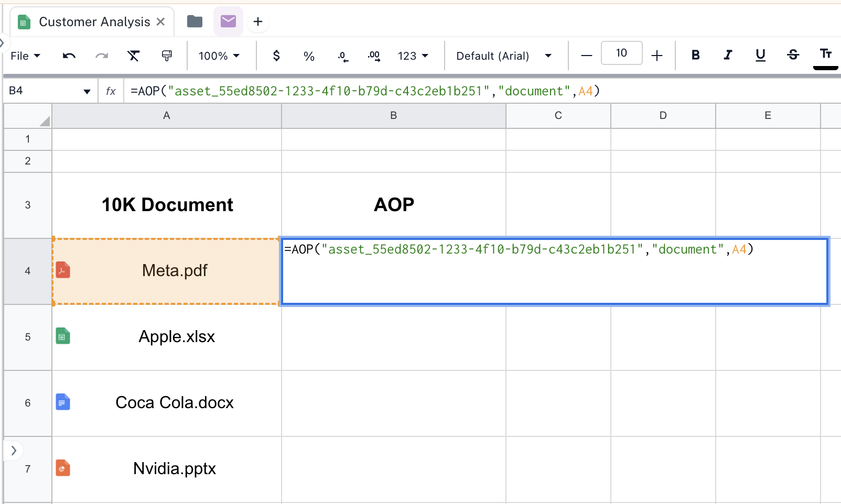Click the Nvidia.pptx cell
Screen dimensions: 841x504
point(167,469)
